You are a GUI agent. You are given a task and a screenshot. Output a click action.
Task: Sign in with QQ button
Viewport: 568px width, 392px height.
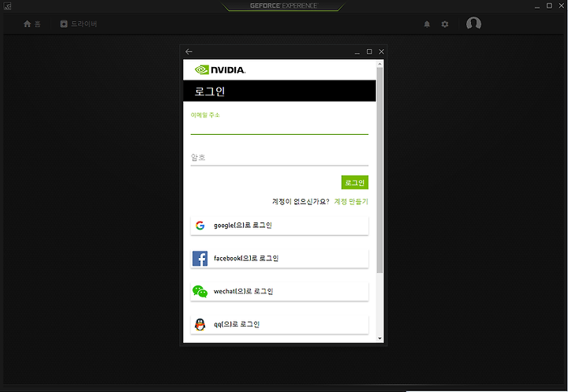(279, 324)
